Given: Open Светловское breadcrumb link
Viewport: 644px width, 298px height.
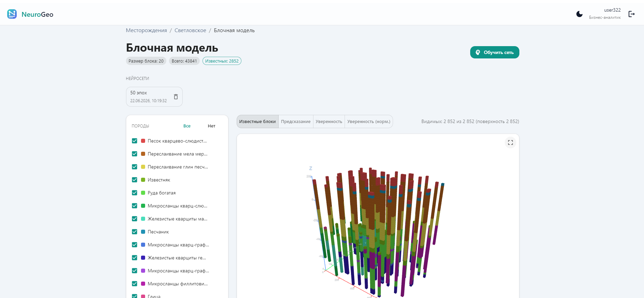Looking at the screenshot, I should point(190,30).
